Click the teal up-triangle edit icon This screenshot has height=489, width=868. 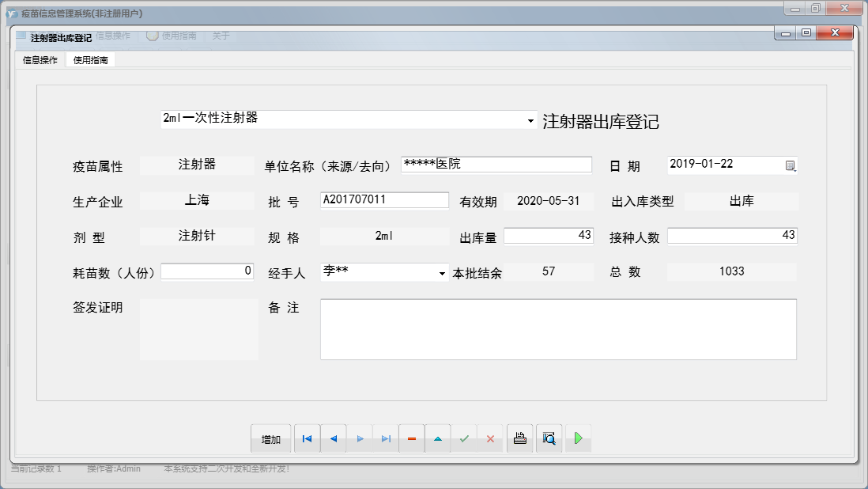438,439
